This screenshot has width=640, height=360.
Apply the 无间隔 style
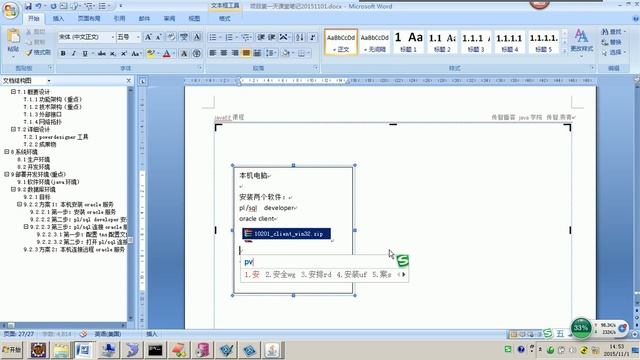[x=374, y=42]
